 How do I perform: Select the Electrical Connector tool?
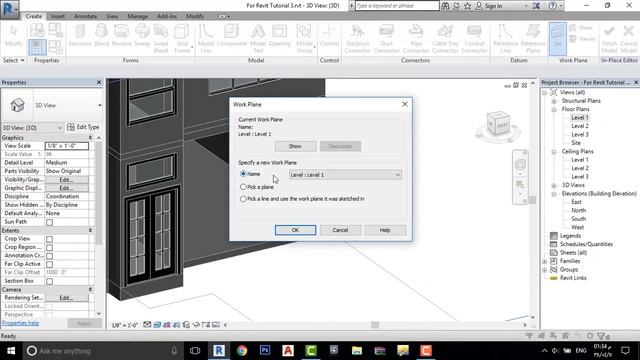click(358, 39)
